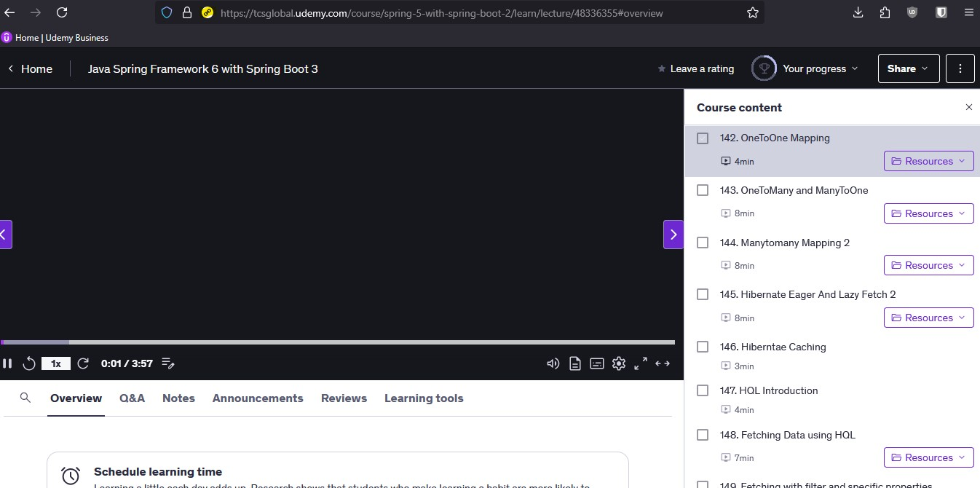The image size is (980, 488).
Task: Open uBlock Origin extension icon
Action: coord(912,12)
